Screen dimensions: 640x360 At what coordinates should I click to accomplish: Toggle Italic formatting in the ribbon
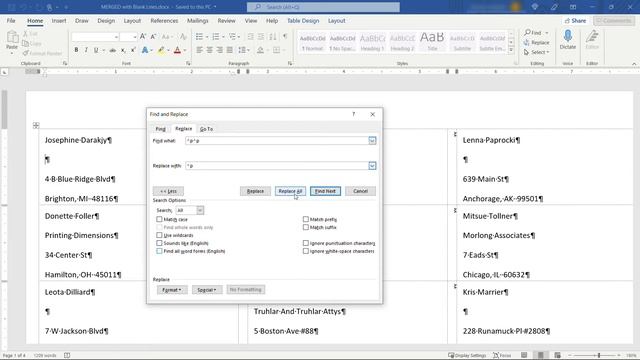coord(86,50)
